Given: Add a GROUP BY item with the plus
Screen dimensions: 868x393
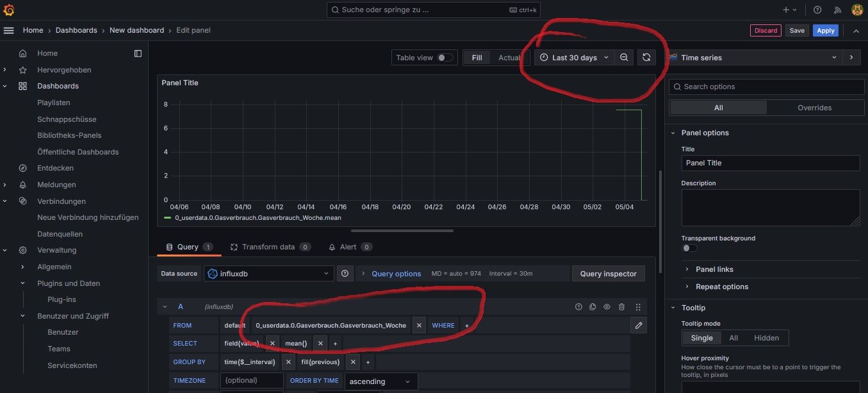Looking at the screenshot, I should 368,362.
